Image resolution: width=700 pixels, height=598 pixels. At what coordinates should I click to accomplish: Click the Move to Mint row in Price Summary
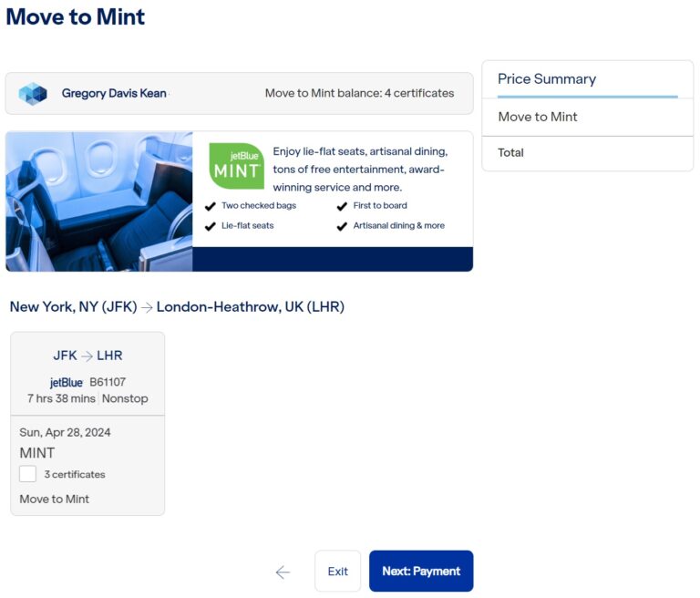[588, 117]
